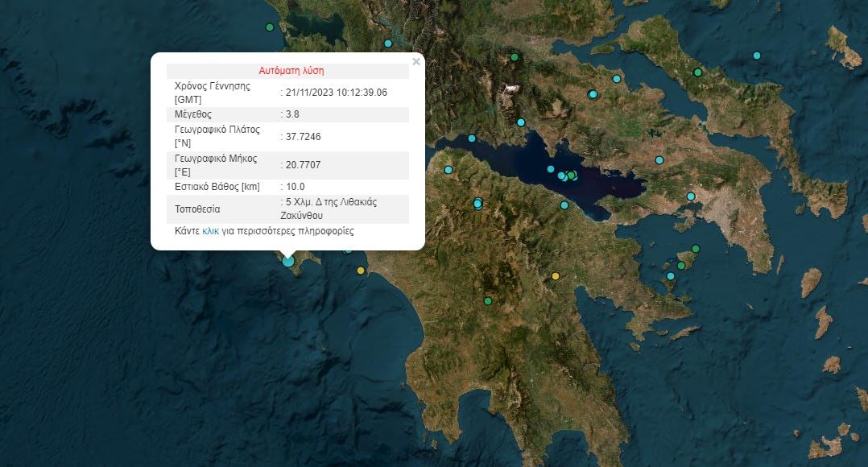Select the teal marker near Athens on the right
This screenshot has height=467, width=868.
690,195
